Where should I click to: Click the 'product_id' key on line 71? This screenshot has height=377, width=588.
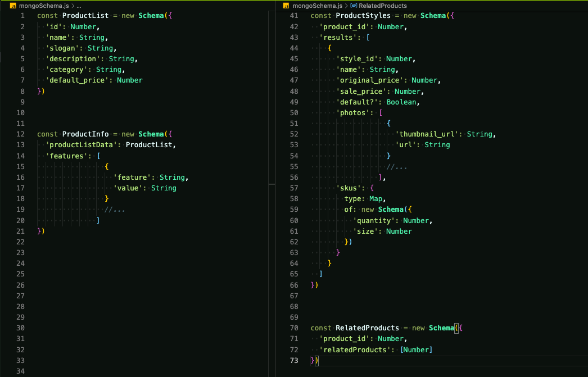click(x=344, y=339)
